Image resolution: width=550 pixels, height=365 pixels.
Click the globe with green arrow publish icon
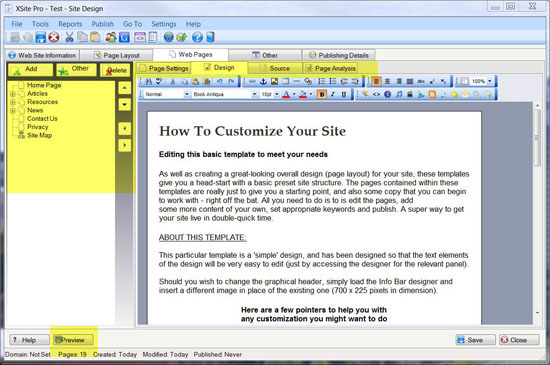[x=182, y=37]
